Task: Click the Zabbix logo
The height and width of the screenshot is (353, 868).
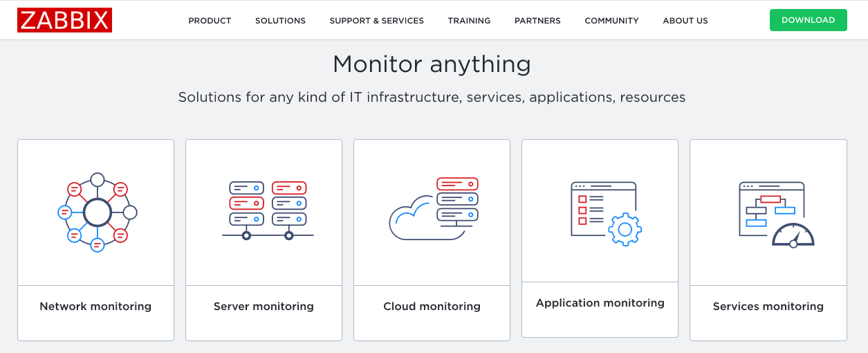Action: point(64,20)
